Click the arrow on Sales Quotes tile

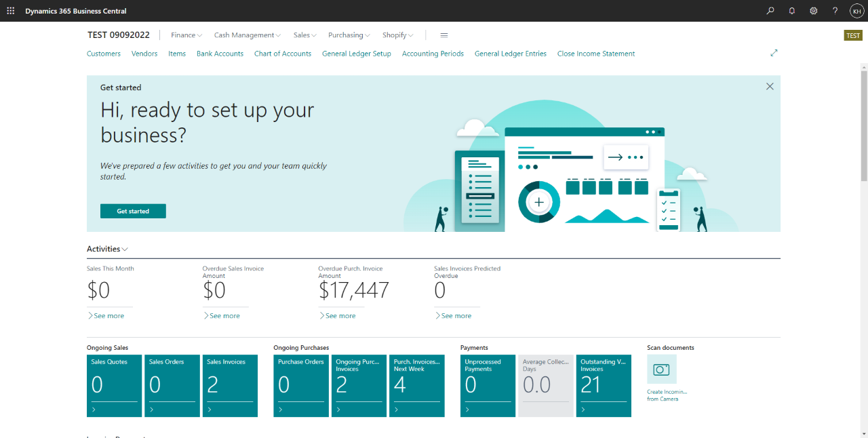[94, 410]
